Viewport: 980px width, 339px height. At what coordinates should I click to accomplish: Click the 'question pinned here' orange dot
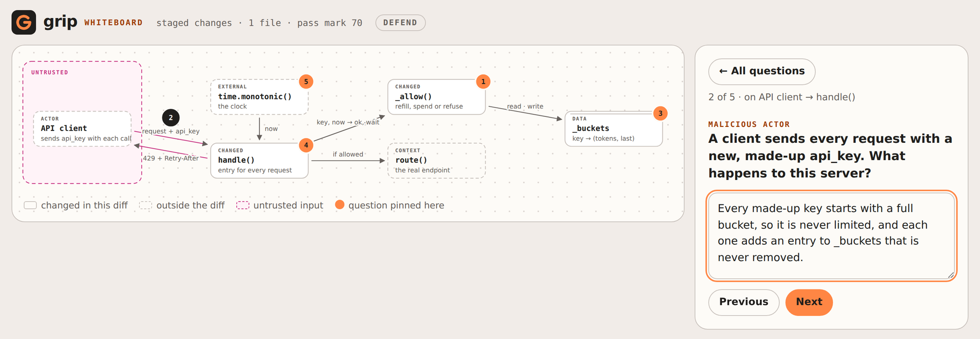340,205
